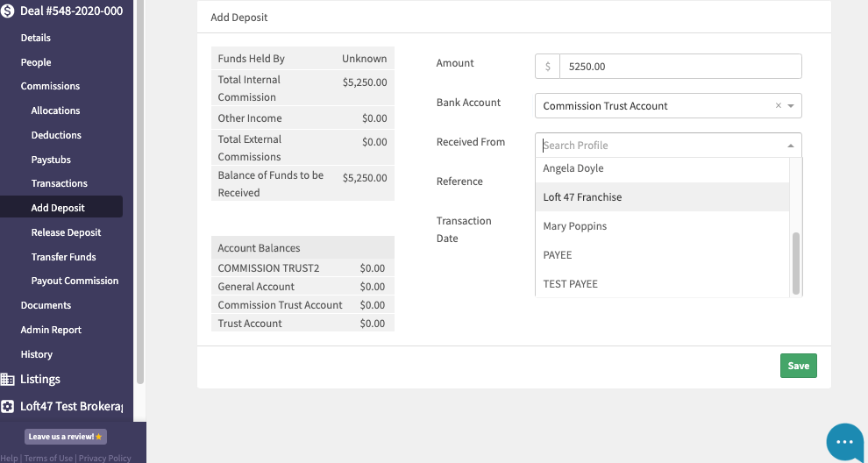
Task: Open the Terms of Use link
Action: (48, 458)
